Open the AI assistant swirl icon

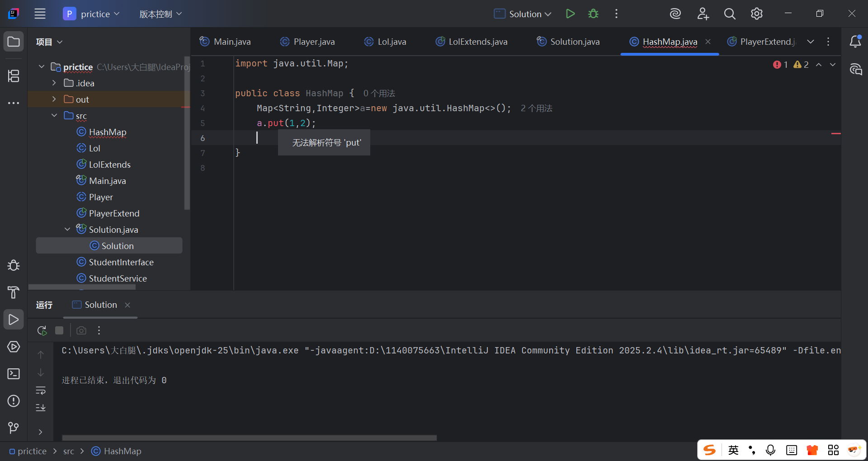coord(675,14)
